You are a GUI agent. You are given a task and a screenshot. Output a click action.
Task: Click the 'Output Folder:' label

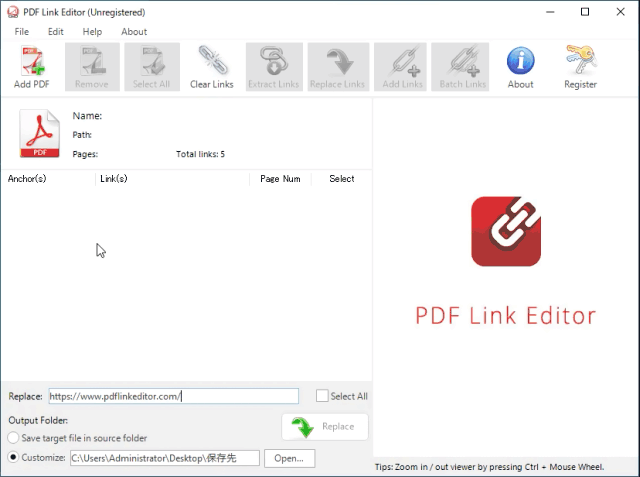(x=38, y=420)
